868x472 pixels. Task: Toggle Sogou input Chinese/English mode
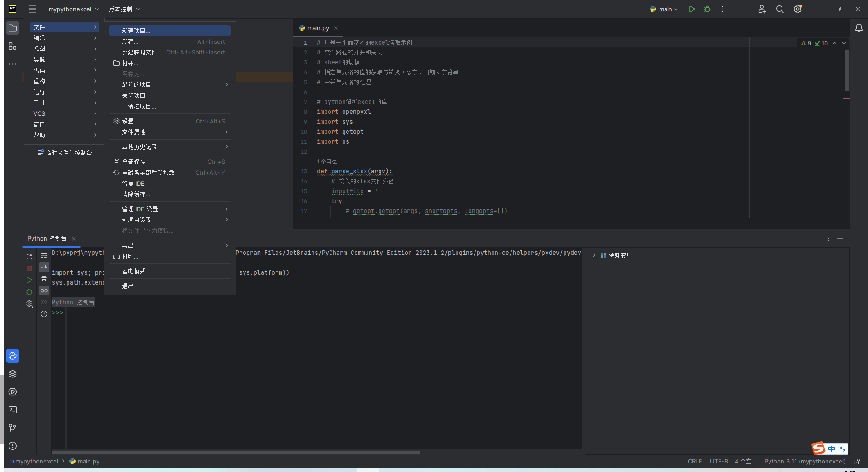pos(832,449)
